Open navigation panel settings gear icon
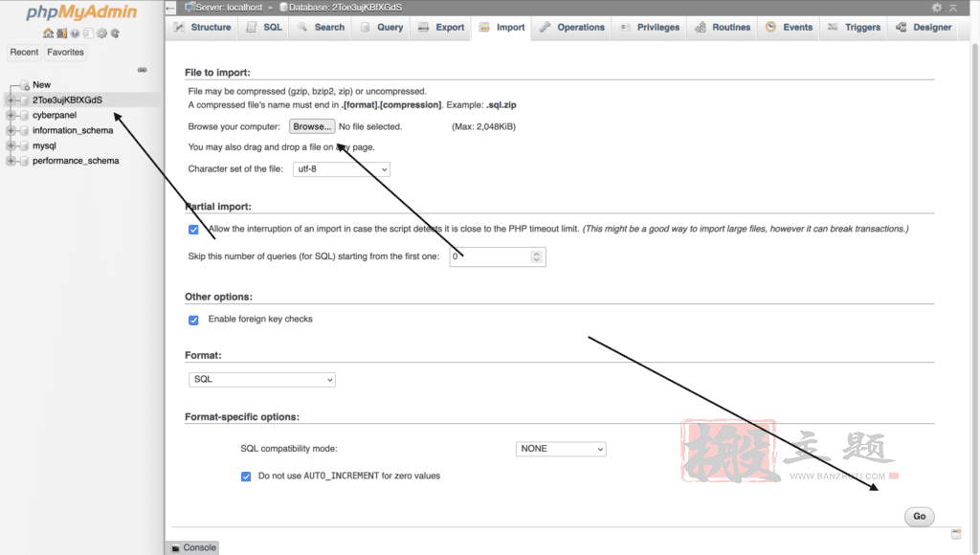 [x=101, y=33]
